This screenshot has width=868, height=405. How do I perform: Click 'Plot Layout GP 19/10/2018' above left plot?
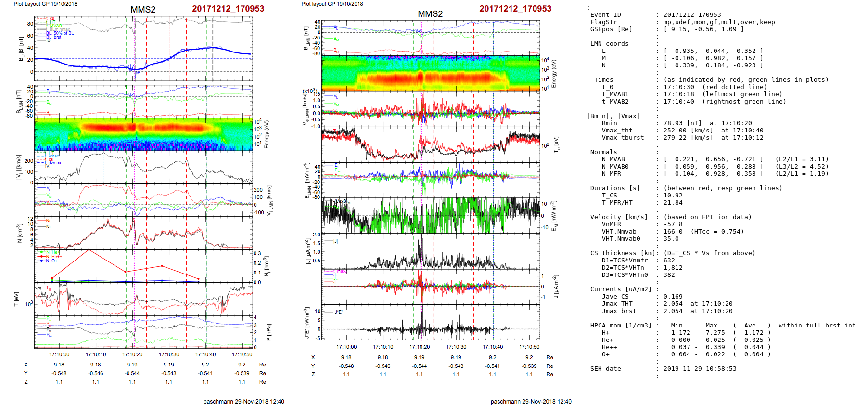click(45, 4)
